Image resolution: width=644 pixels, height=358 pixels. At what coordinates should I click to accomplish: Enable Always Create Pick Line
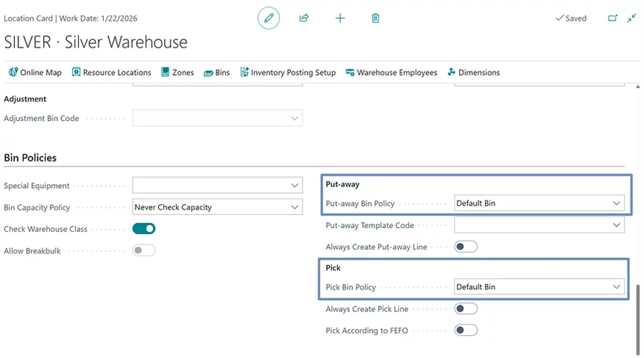tap(466, 309)
